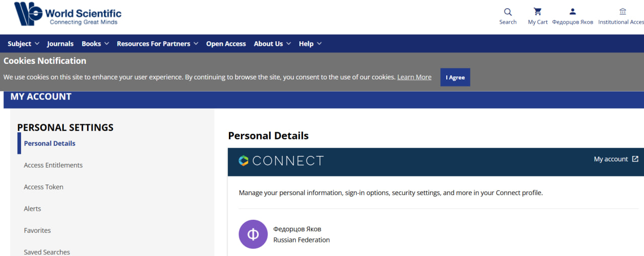Screen dimensions: 644x256
Task: Click the Connect hexagon logo icon
Action: pyautogui.click(x=244, y=161)
